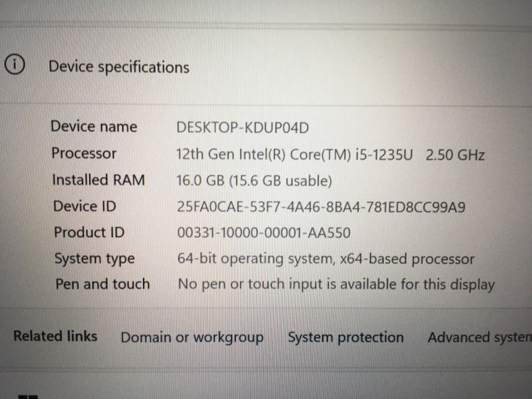Viewport: 532px width, 399px height.
Task: Select the Product ID value 00331-10000-00001-AA550
Action: coord(263,233)
